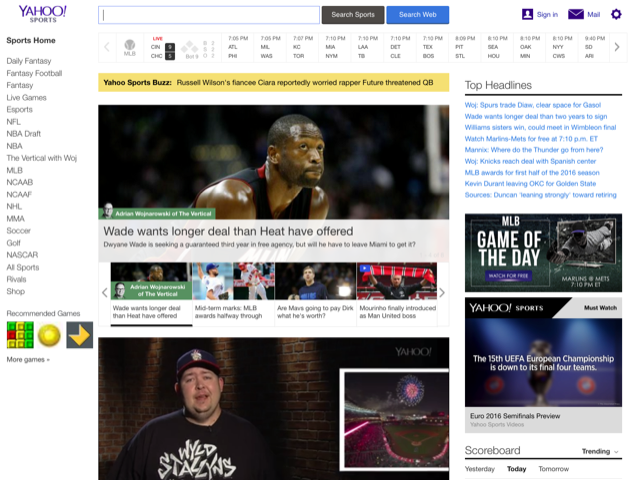Open Live Games in sidebar
Screen dimensions: 640x480
tap(27, 98)
